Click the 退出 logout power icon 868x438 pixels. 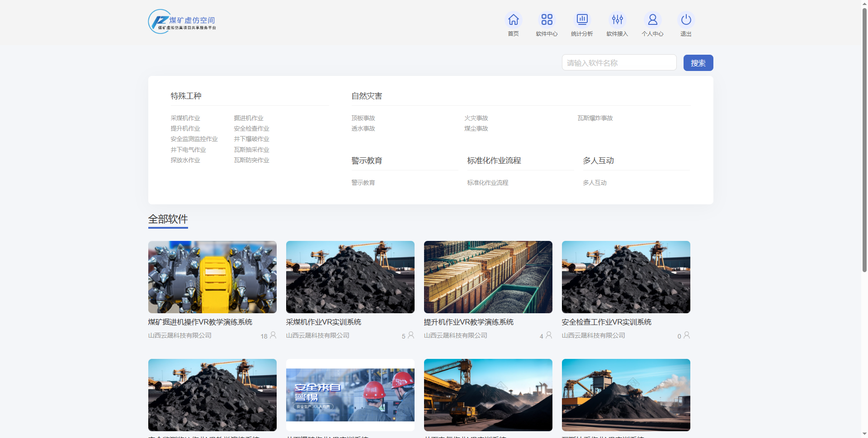pyautogui.click(x=686, y=20)
